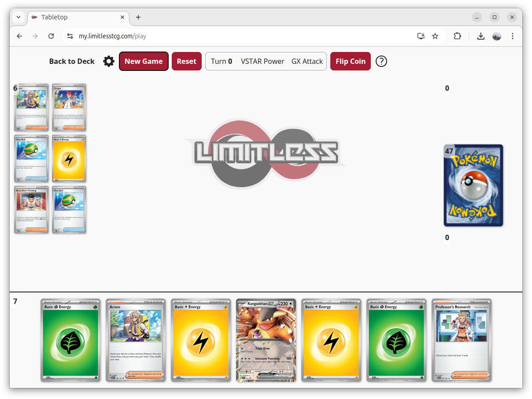Open the help question mark icon
This screenshot has height=399, width=532.
381,61
